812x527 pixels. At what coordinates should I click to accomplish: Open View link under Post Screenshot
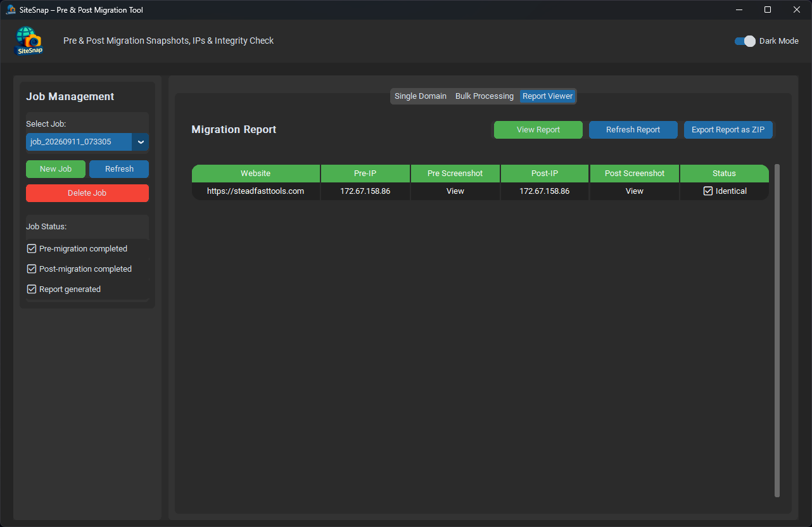pos(635,191)
